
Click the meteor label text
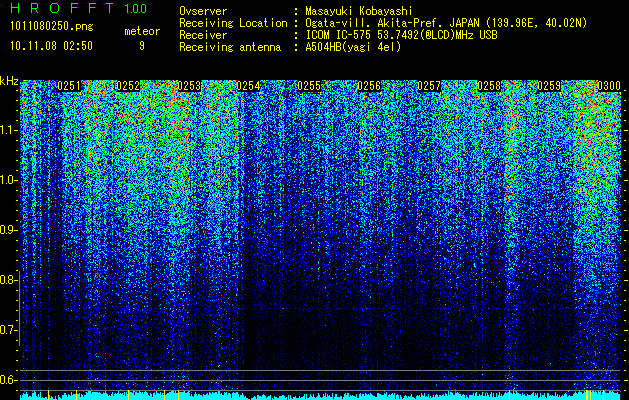pyautogui.click(x=142, y=31)
